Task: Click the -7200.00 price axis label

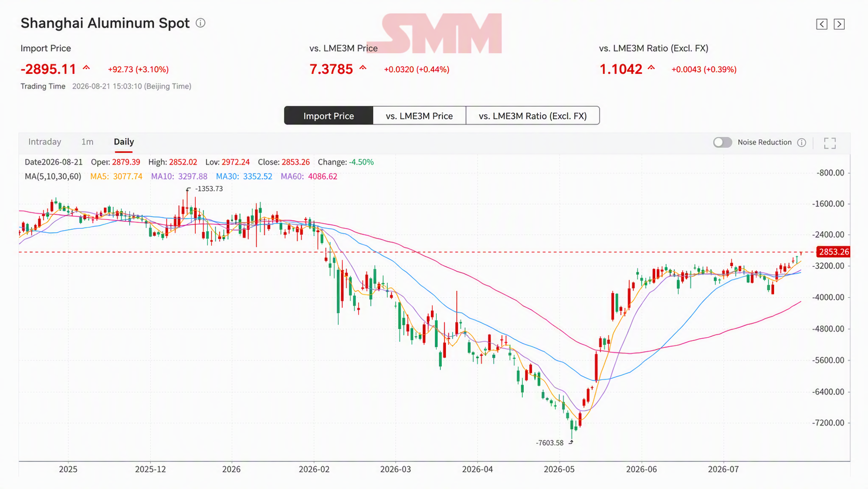Action: coord(828,423)
